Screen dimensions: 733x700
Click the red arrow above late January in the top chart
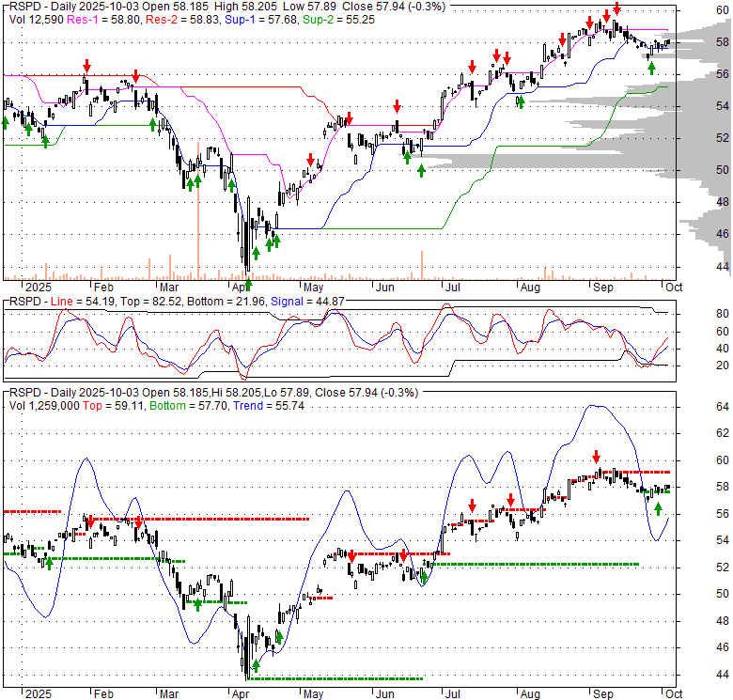[86, 66]
